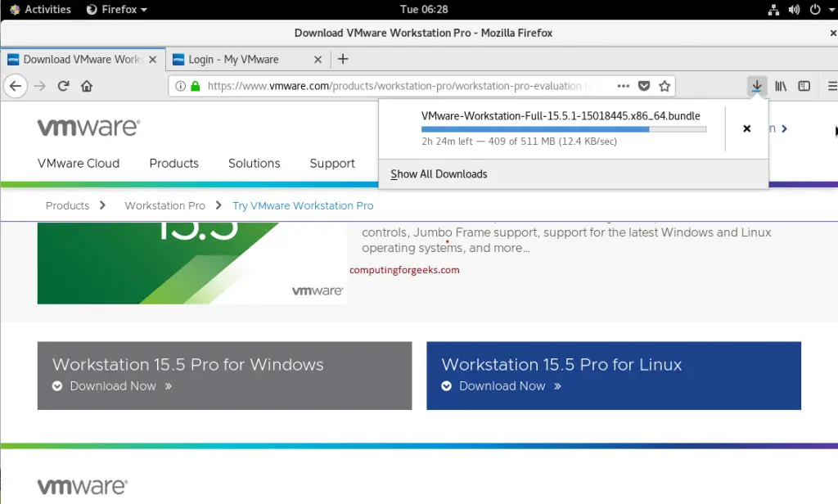This screenshot has height=504, width=838.
Task: Save page to Pocket
Action: pyautogui.click(x=644, y=86)
